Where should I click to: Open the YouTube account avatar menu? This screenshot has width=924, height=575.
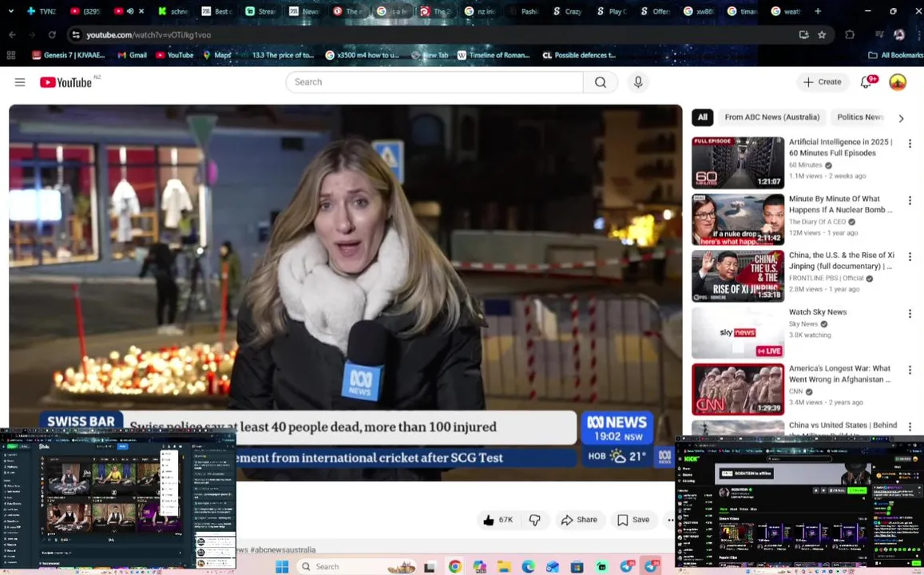click(x=898, y=82)
